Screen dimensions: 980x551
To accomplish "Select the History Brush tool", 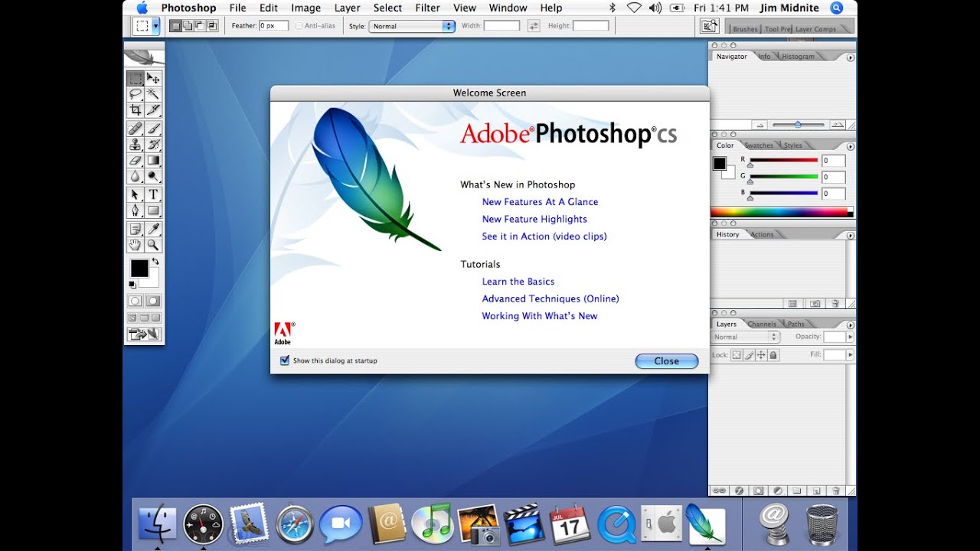I will pos(153,144).
